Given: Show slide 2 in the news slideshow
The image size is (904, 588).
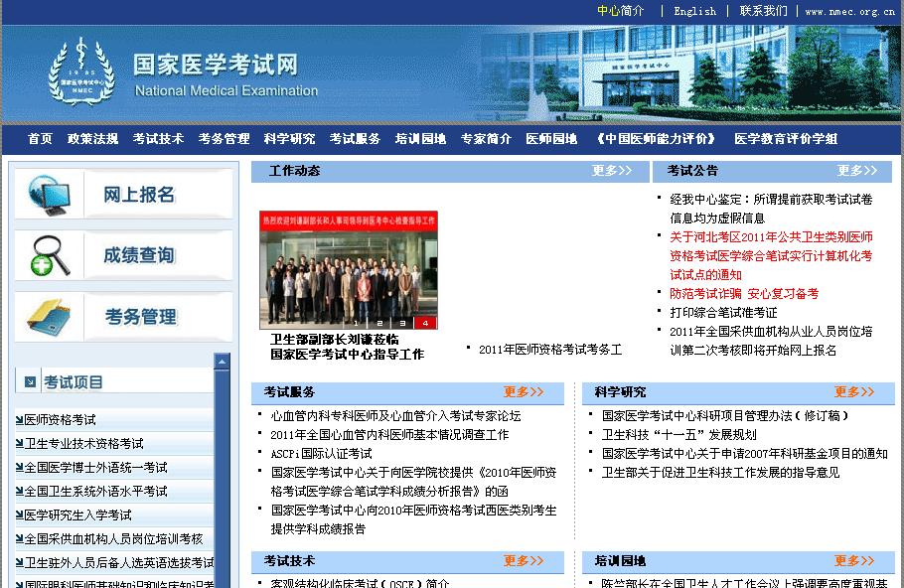Looking at the screenshot, I should [378, 323].
